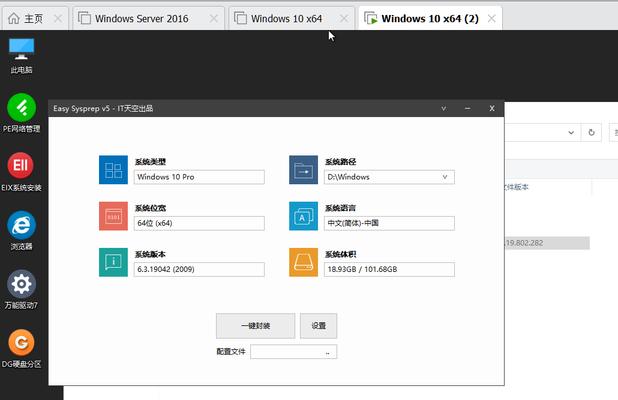Screen dimensions: 618x400
Task: Click the 系统位宽 red icon
Action: [x=114, y=216]
